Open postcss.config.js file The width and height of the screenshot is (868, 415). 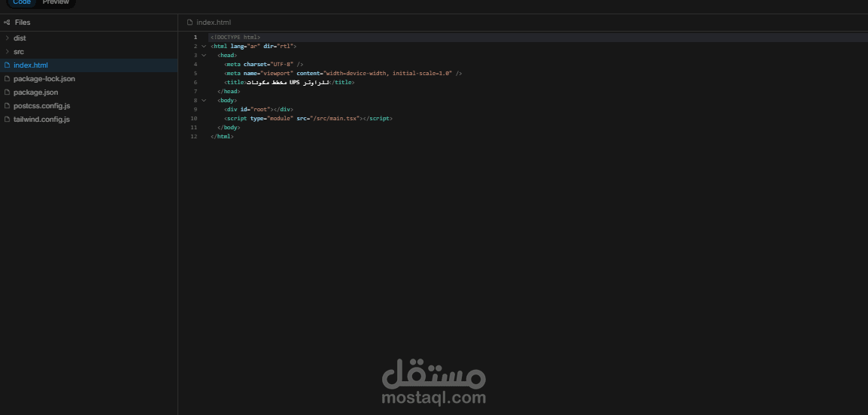42,106
